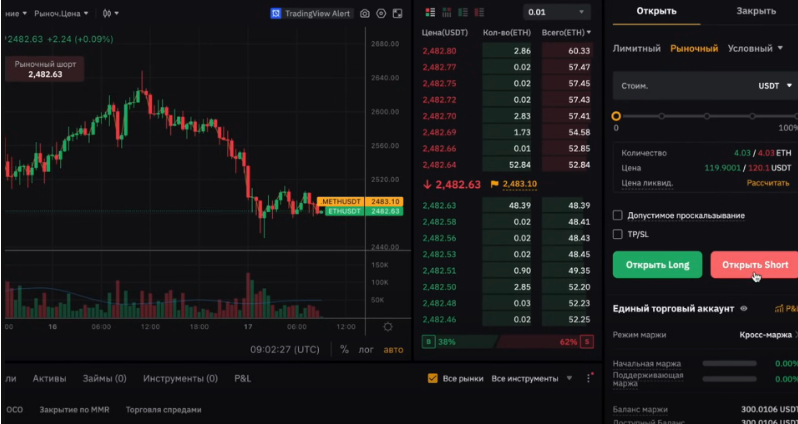Click the red down arrow beside last price
The image size is (798, 424).
(x=427, y=184)
